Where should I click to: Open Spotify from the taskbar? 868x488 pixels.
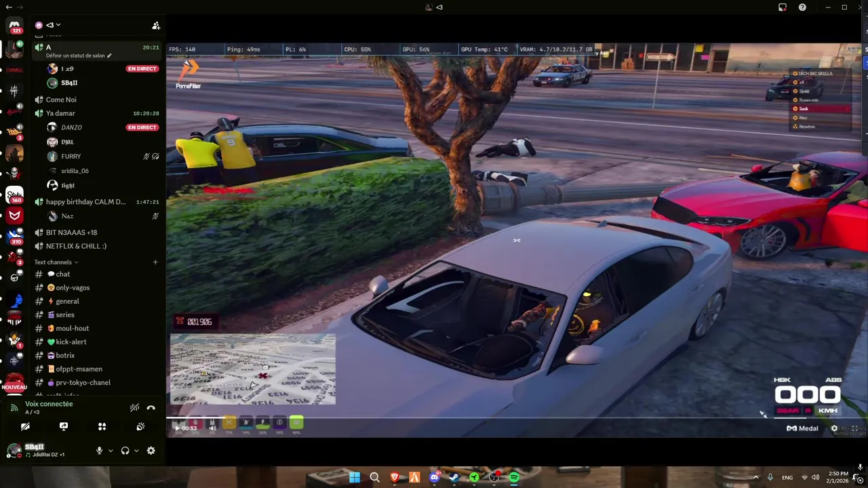(514, 478)
